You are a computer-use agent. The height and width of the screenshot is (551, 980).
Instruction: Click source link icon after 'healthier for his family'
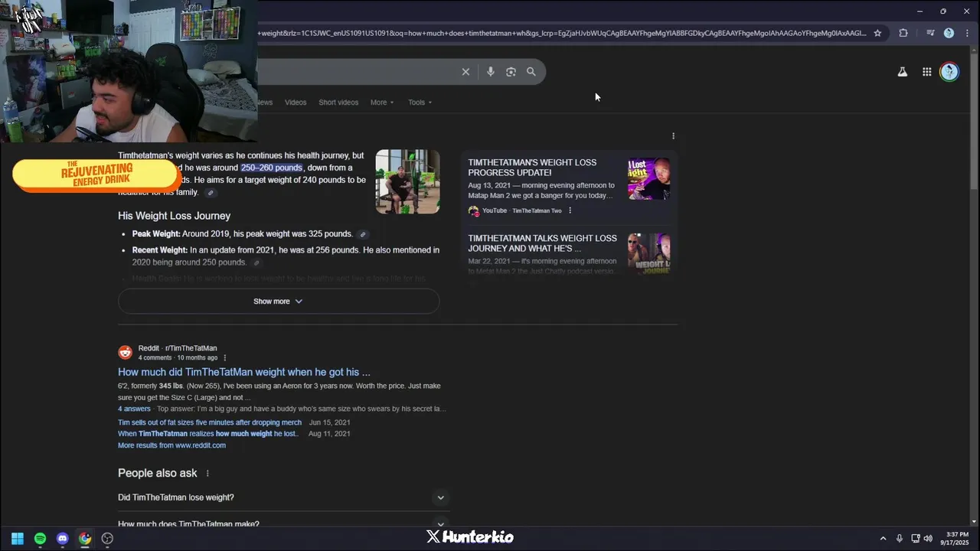pyautogui.click(x=211, y=193)
